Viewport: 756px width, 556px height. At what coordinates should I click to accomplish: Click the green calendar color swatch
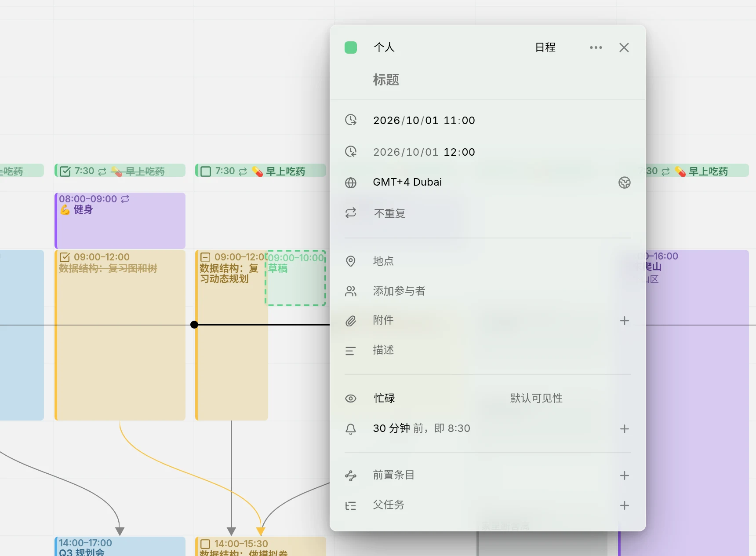pyautogui.click(x=351, y=48)
